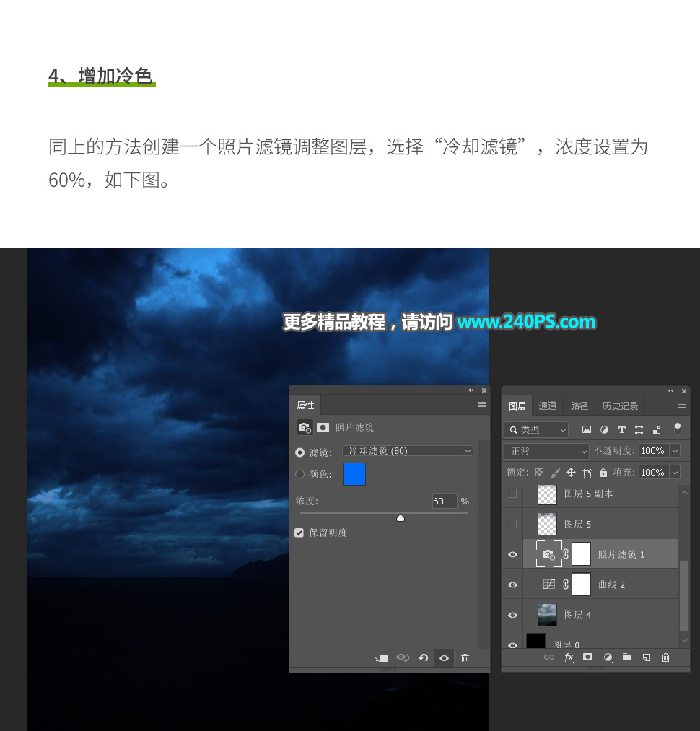Create a new layer with the new-layer icon

click(x=647, y=657)
